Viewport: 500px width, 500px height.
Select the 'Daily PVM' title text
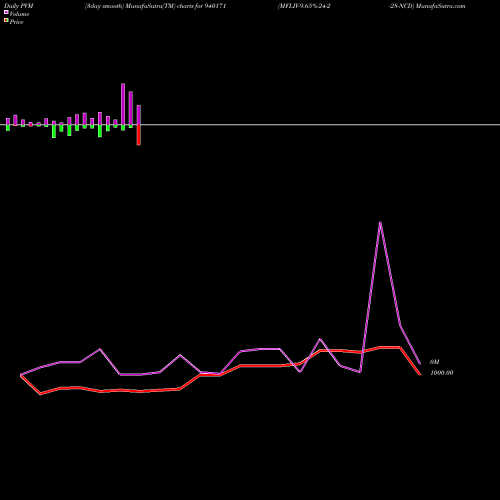point(19,6)
